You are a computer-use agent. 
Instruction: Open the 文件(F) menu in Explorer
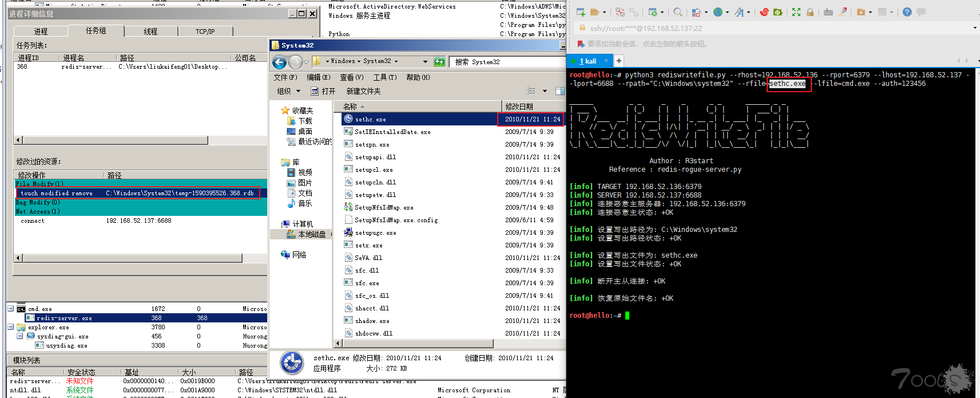tap(285, 77)
